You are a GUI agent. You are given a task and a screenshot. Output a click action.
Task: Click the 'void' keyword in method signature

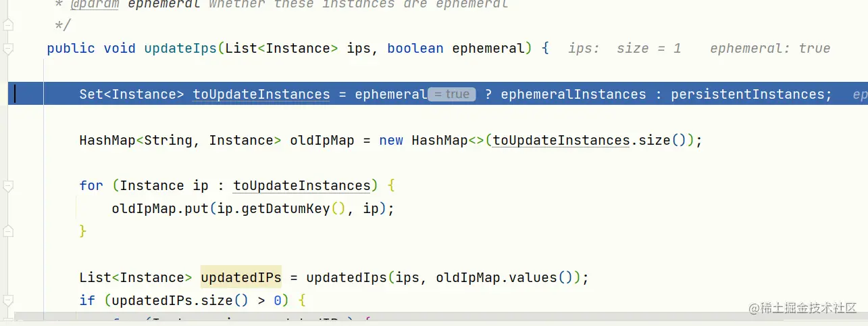point(120,49)
